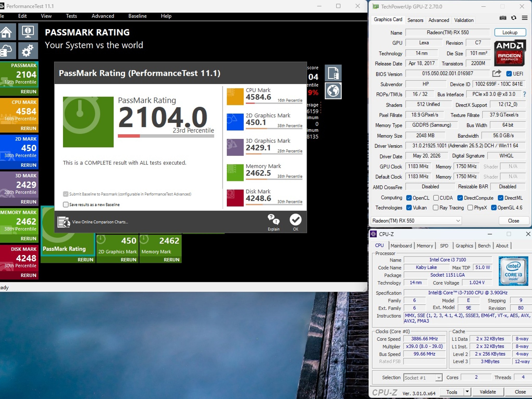Open the Help menu in PerformanceTest
This screenshot has width=532, height=399.
(x=166, y=16)
